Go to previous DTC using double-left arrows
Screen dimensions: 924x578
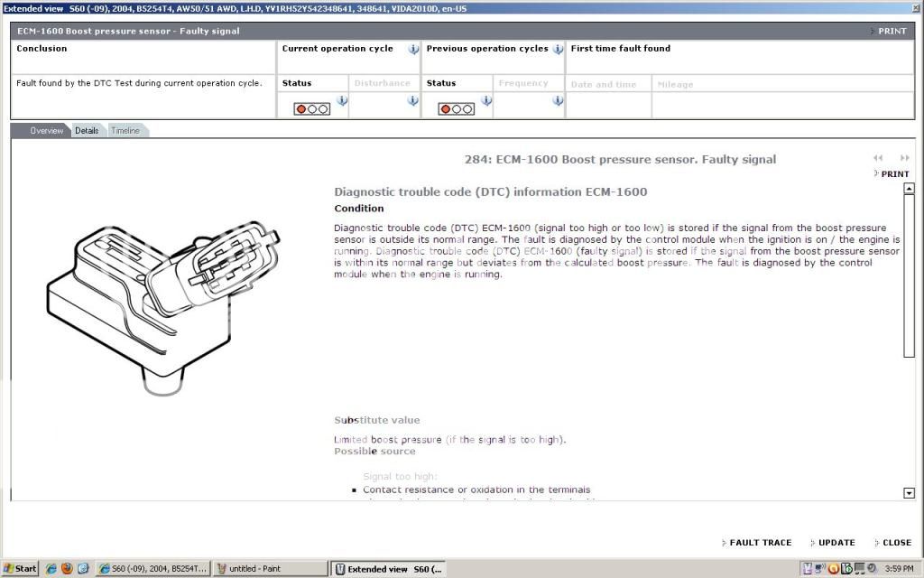(x=876, y=158)
